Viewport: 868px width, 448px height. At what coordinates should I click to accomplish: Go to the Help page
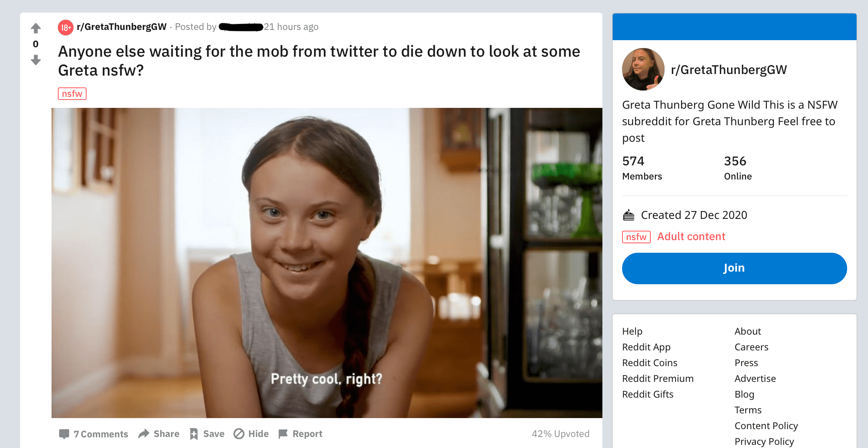[632, 331]
